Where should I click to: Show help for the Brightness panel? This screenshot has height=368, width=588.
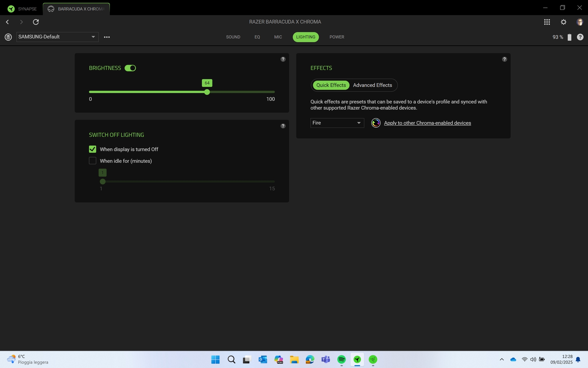pos(283,59)
